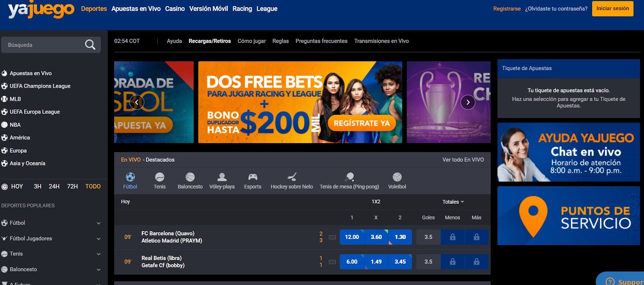Pick the Voleibol sport icon
Screen dimensions: 644x285
pyautogui.click(x=397, y=177)
